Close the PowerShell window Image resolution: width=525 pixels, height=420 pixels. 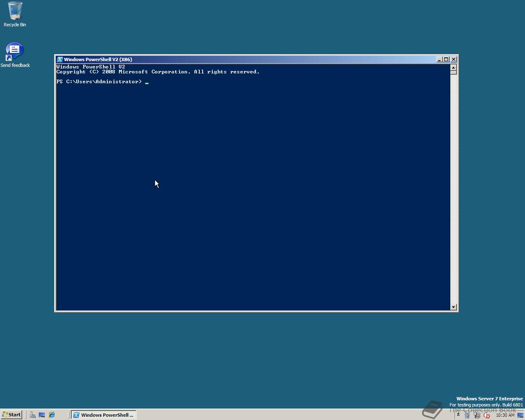coord(454,59)
